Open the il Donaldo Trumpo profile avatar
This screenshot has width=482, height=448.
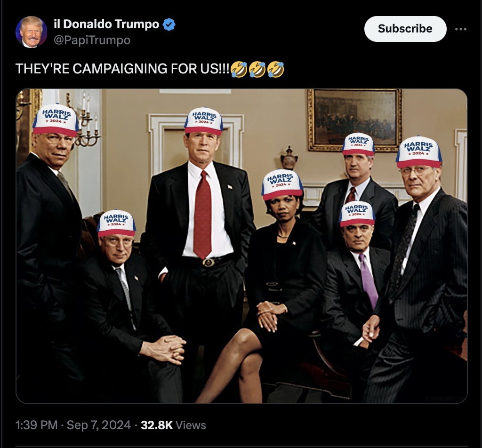point(32,32)
